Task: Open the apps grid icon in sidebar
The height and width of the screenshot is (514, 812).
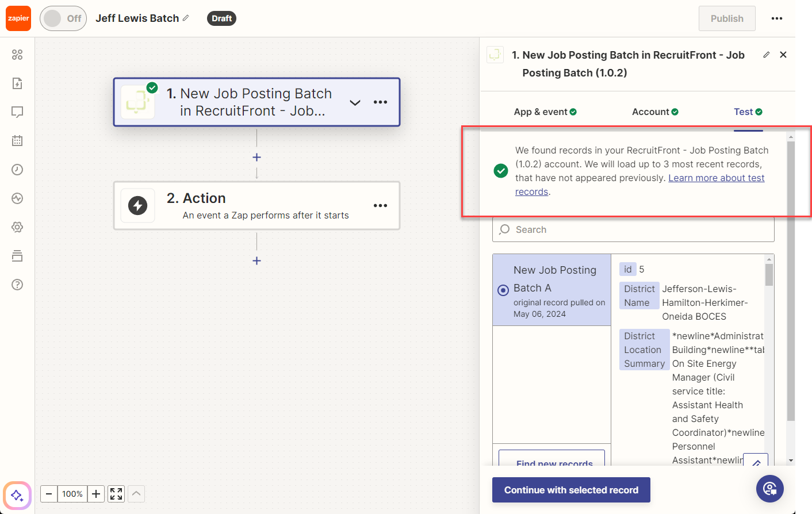Action: 17,55
